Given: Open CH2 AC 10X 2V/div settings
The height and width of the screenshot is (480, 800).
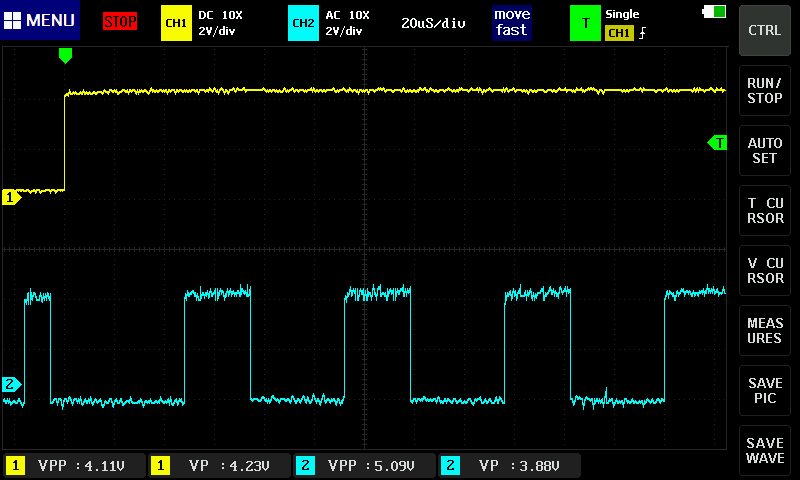Looking at the screenshot, I should coord(347,22).
